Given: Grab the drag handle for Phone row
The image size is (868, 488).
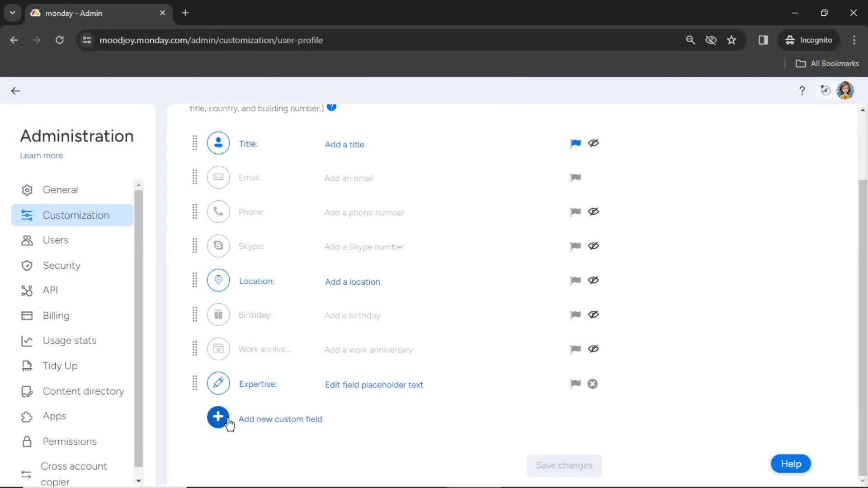Looking at the screenshot, I should [195, 211].
